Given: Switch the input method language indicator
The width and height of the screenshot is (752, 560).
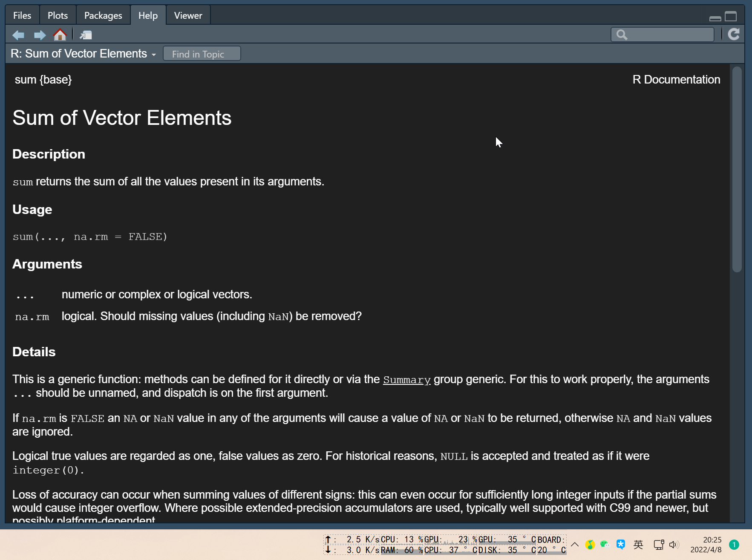Looking at the screenshot, I should [638, 545].
